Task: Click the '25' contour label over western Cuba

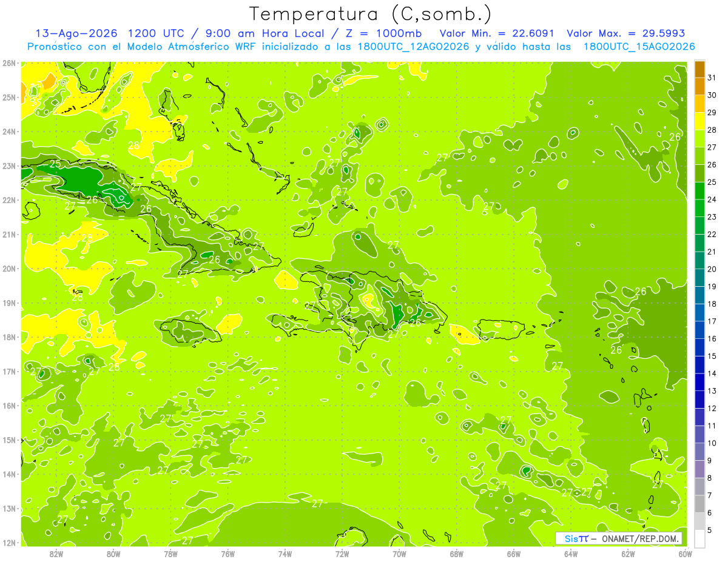Action: [55, 164]
